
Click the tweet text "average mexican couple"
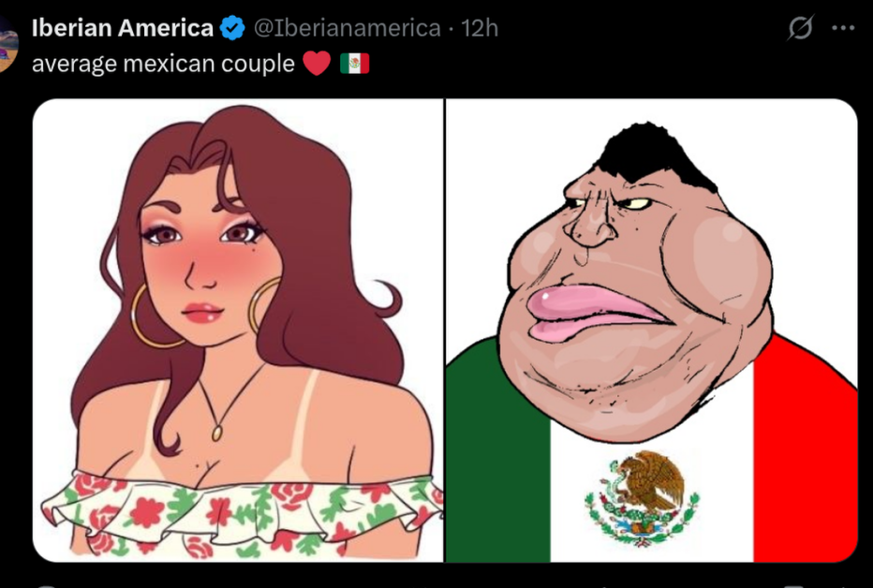[x=163, y=64]
